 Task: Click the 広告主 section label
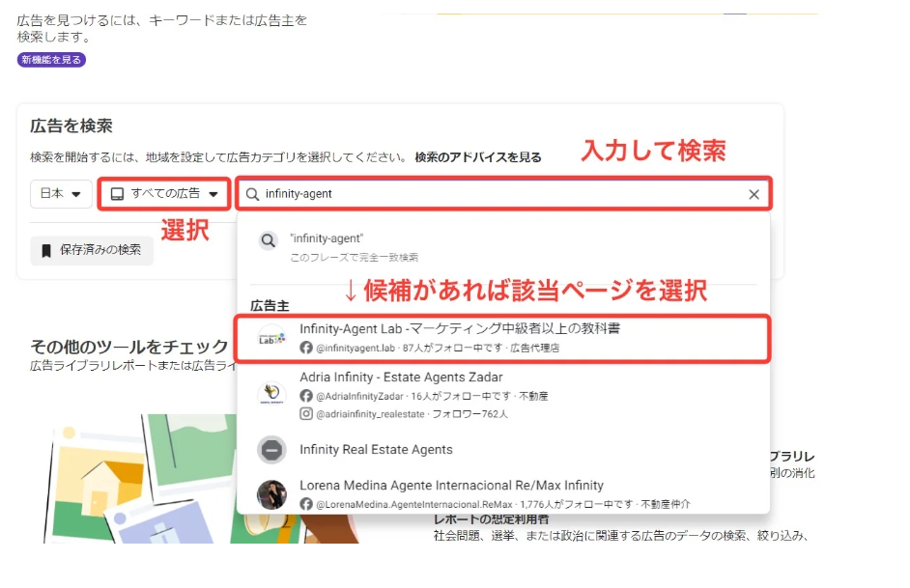click(x=270, y=306)
